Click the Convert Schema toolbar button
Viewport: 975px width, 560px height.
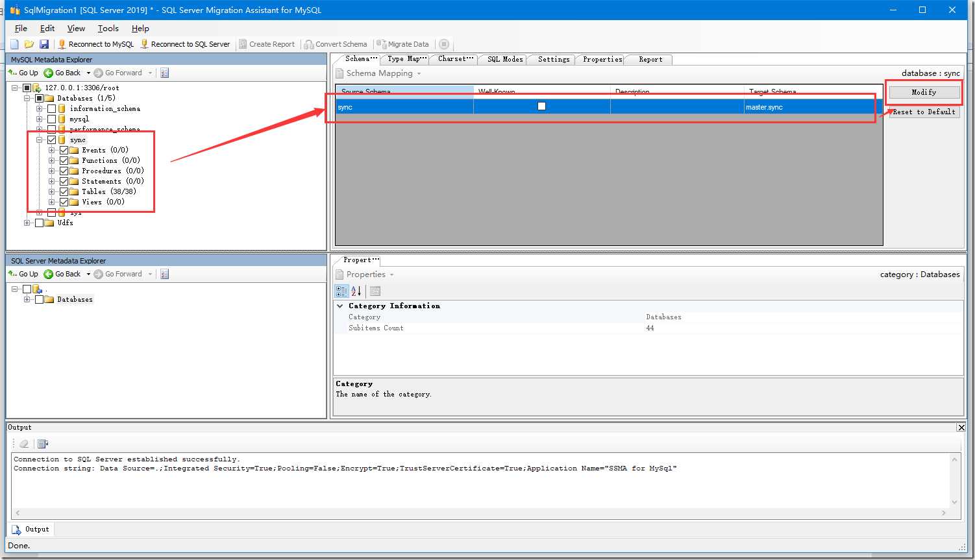(336, 44)
